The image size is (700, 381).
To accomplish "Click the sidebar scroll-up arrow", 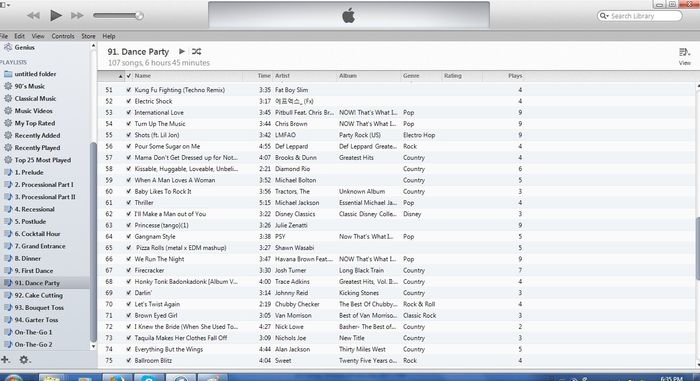I will [x=93, y=46].
